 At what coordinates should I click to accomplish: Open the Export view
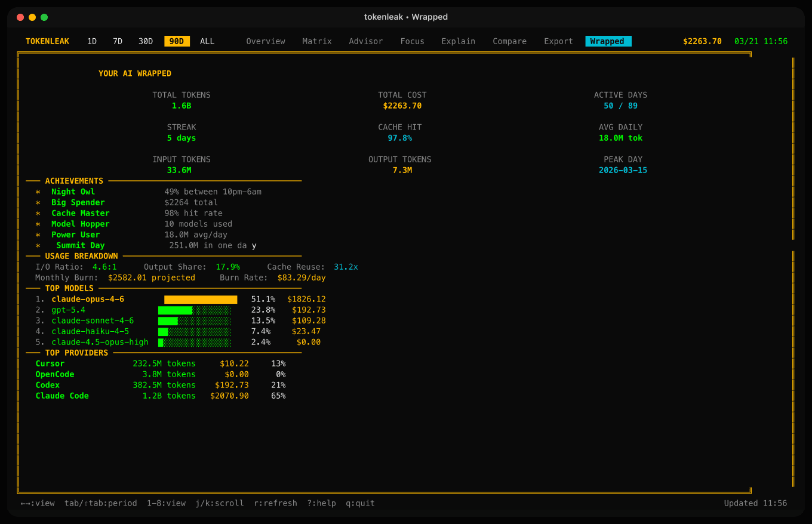tap(559, 41)
